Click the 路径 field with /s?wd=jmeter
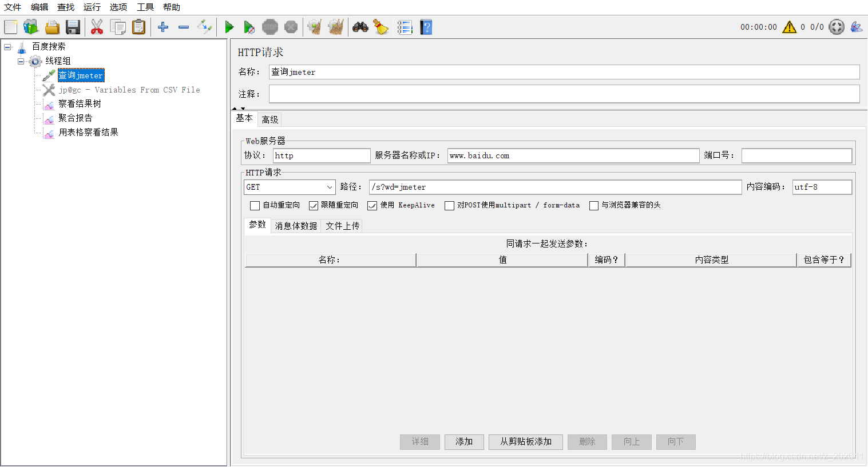This screenshot has width=868, height=467. point(556,187)
